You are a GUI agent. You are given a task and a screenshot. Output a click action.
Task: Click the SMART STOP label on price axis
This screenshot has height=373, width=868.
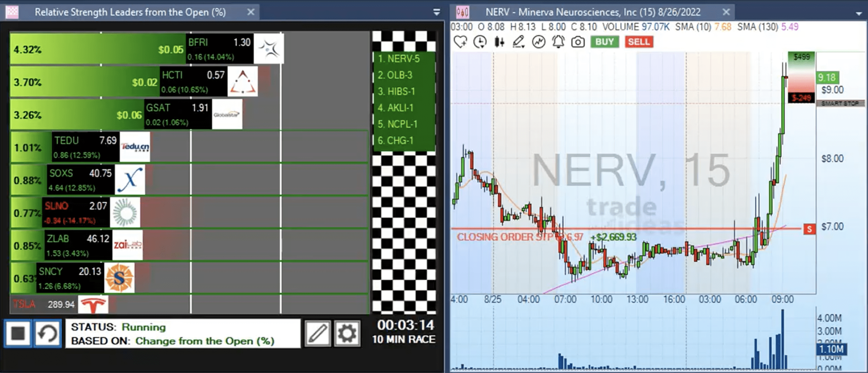[840, 103]
